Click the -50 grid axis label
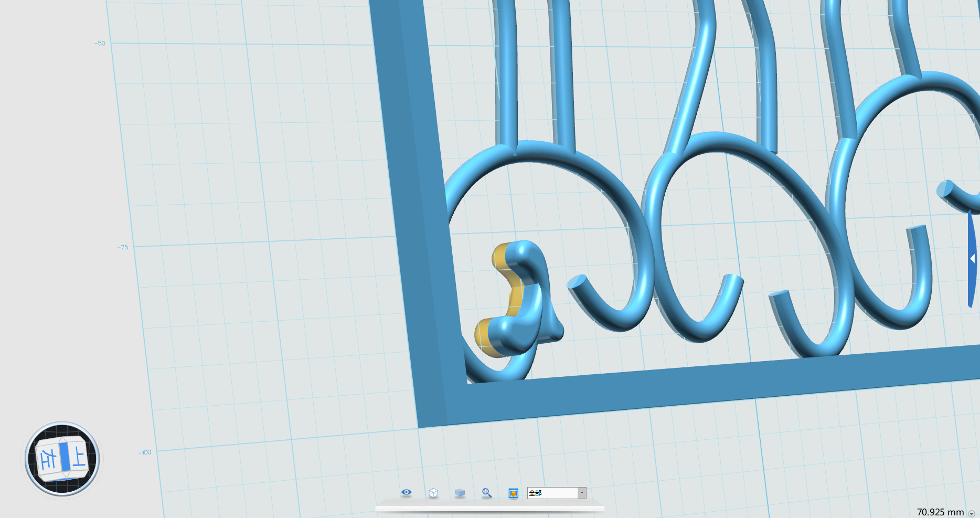 (100, 43)
